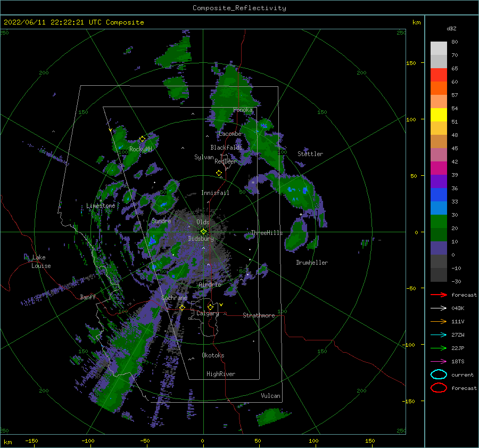Click the cyan 27ZW arrow in legend
Image resolution: width=479 pixels, height=448 pixels.
click(439, 335)
